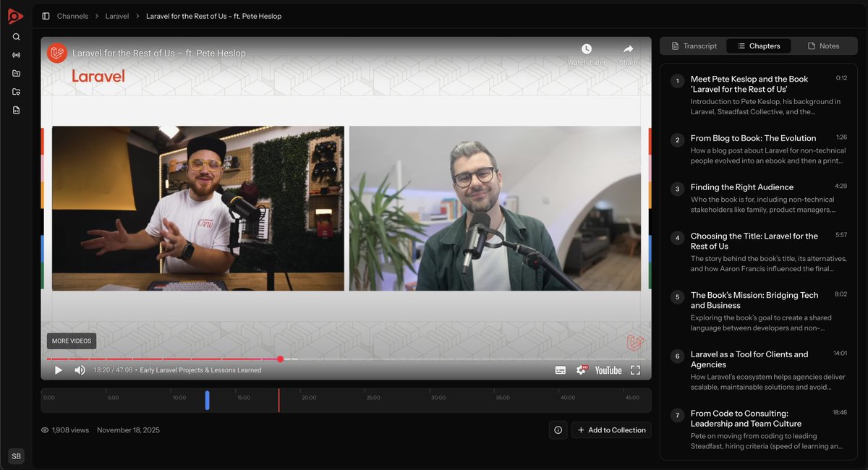The width and height of the screenshot is (868, 470).
Task: Play the video with the play button
Action: point(59,370)
